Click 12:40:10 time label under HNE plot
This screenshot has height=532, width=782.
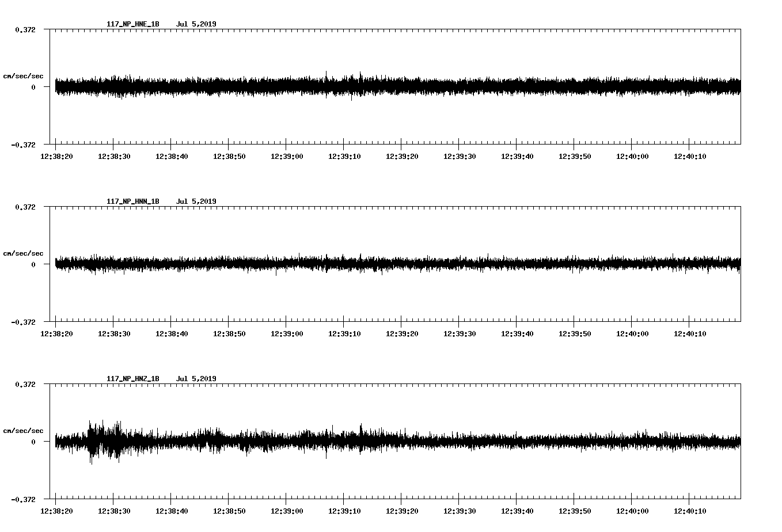pyautogui.click(x=690, y=157)
